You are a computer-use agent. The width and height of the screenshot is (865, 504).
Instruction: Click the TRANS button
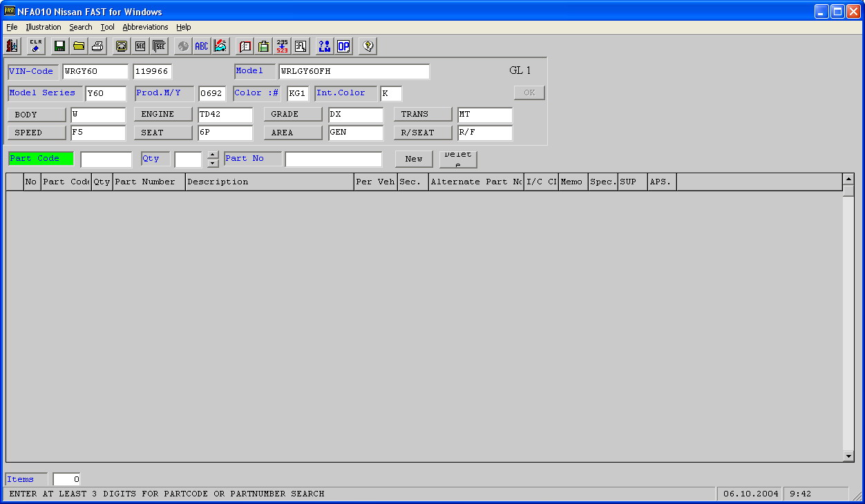tap(423, 115)
